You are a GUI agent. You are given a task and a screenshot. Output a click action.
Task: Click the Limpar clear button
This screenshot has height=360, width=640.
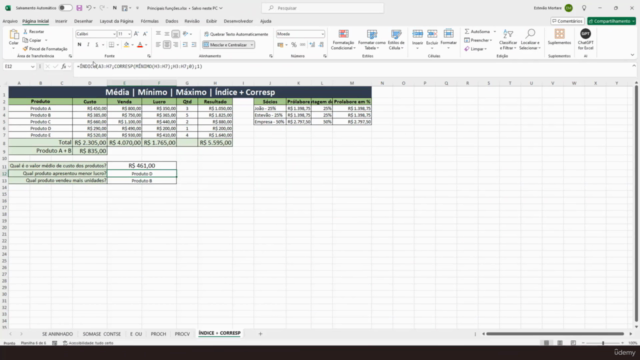pos(475,49)
